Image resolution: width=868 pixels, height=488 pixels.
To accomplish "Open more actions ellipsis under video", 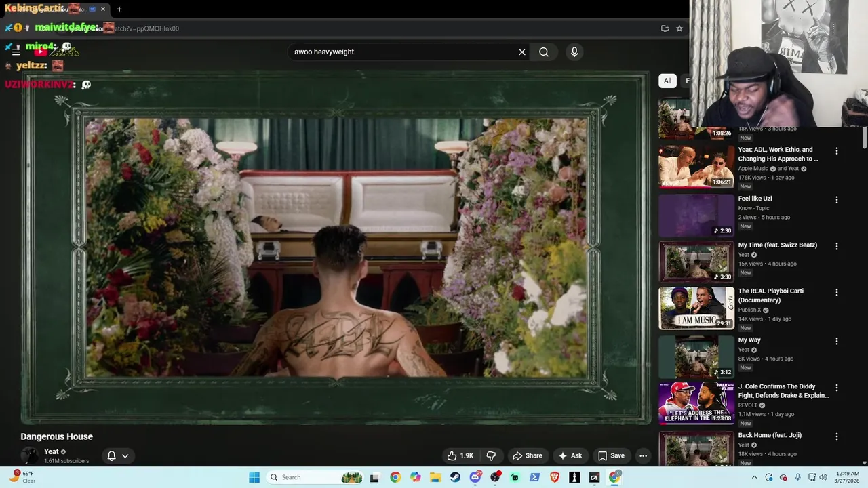I will point(643,455).
